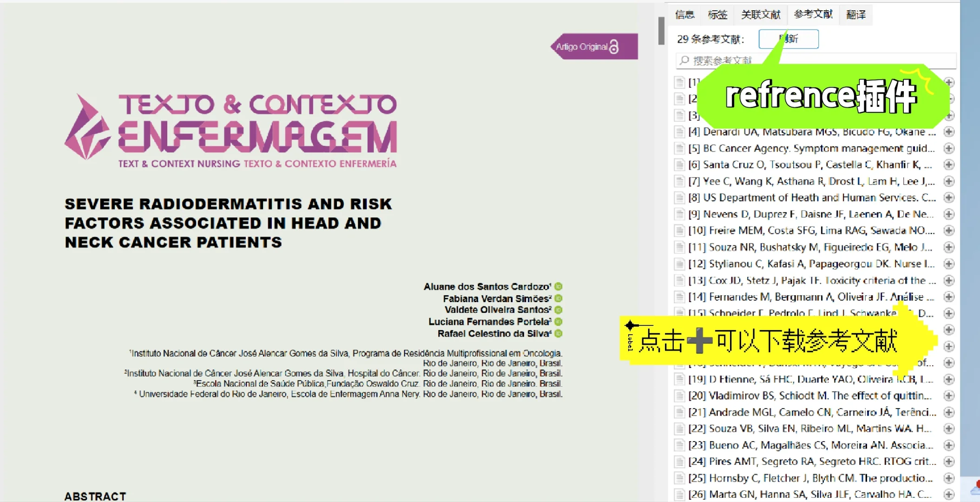This screenshot has height=502, width=980.
Task: Click the PDF vertical scrollbar thumb
Action: point(661,31)
